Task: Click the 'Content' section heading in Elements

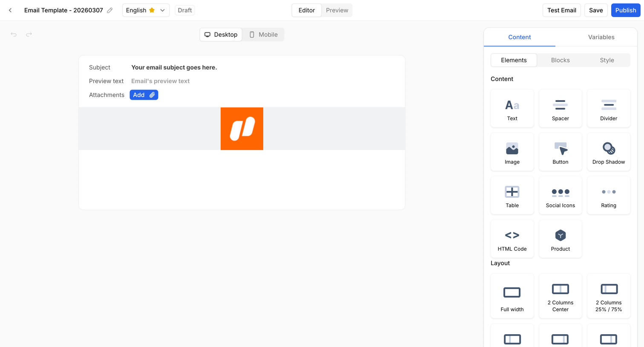Action: (x=502, y=79)
